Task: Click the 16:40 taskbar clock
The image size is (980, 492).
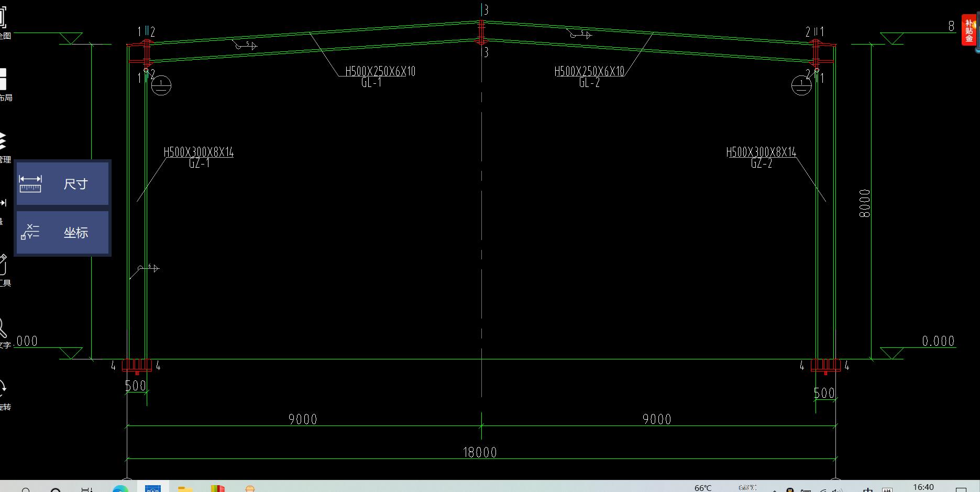Action: (x=923, y=487)
